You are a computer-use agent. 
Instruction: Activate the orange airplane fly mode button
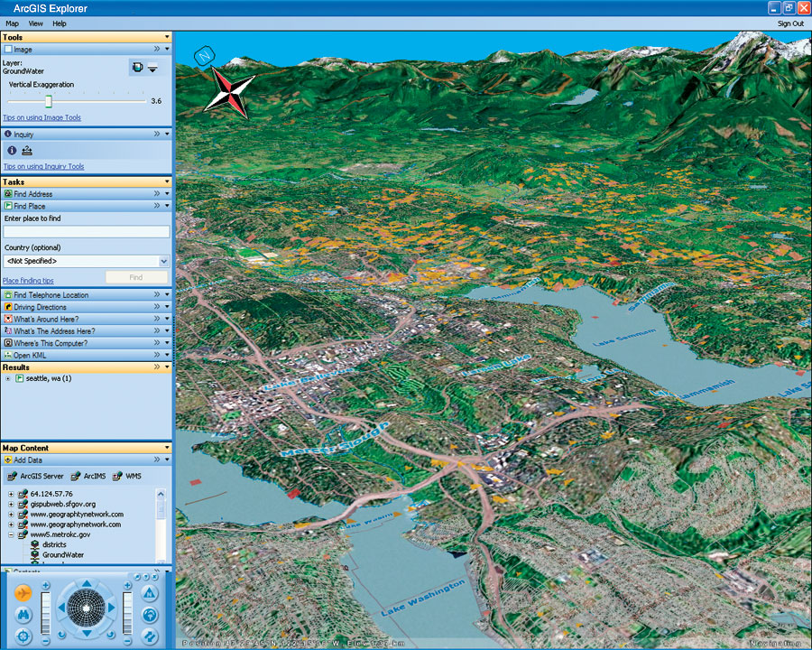point(23,593)
